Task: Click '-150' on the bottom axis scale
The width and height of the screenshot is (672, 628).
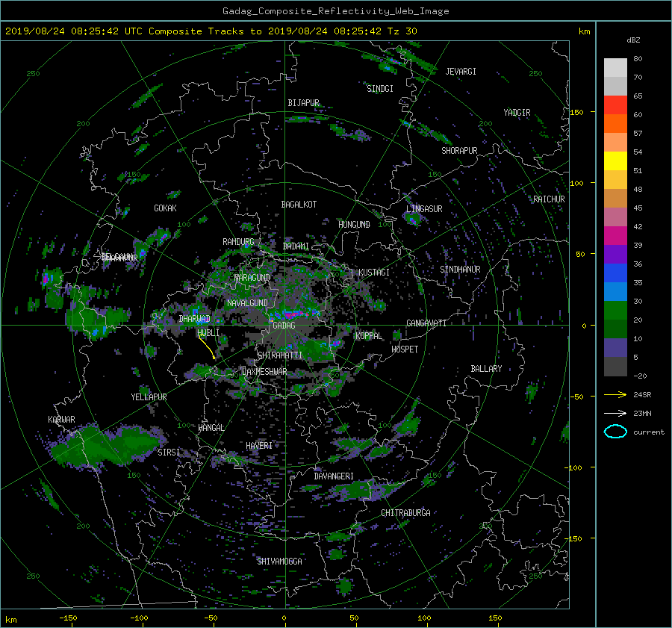Action: pyautogui.click(x=68, y=618)
